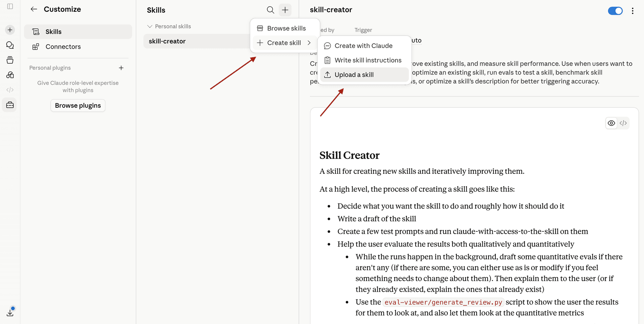This screenshot has width=644, height=324.
Task: Open the skill-creator three-dot menu
Action: (x=633, y=11)
